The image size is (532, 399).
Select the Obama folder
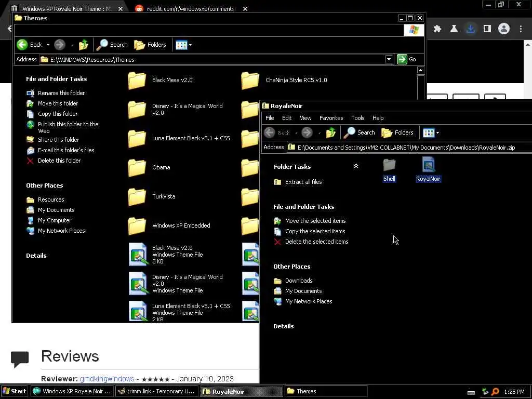coord(149,168)
